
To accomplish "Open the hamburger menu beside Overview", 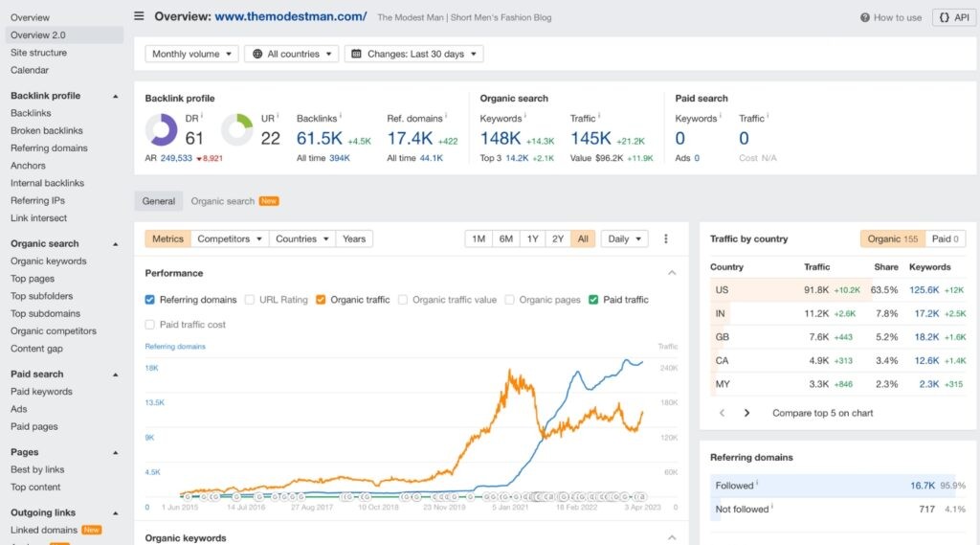I will point(140,16).
